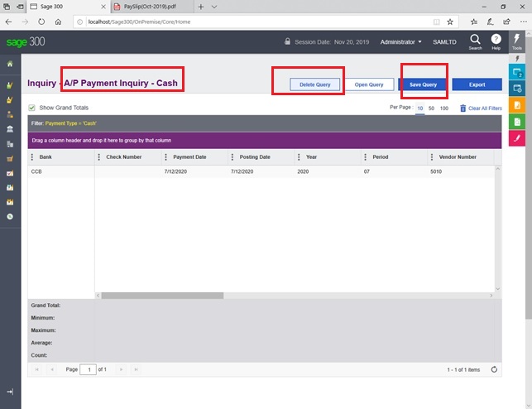Open the bank building sidebar icon

coord(10,129)
